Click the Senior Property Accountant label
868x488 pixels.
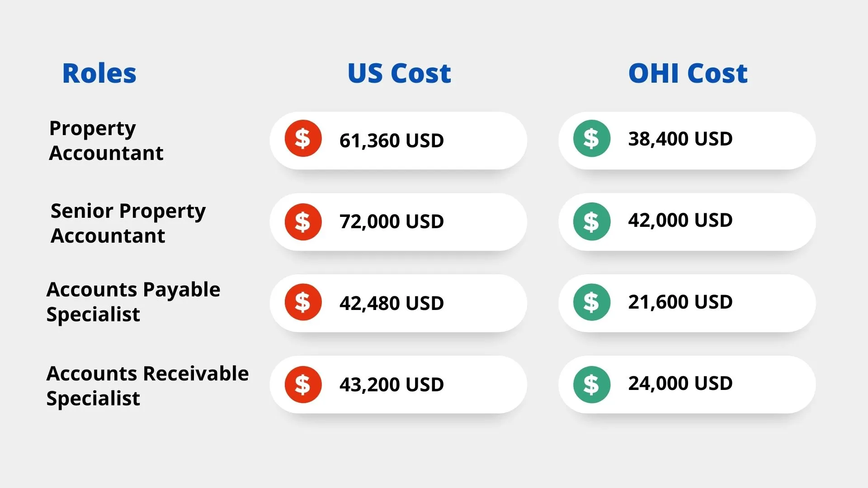[128, 223]
